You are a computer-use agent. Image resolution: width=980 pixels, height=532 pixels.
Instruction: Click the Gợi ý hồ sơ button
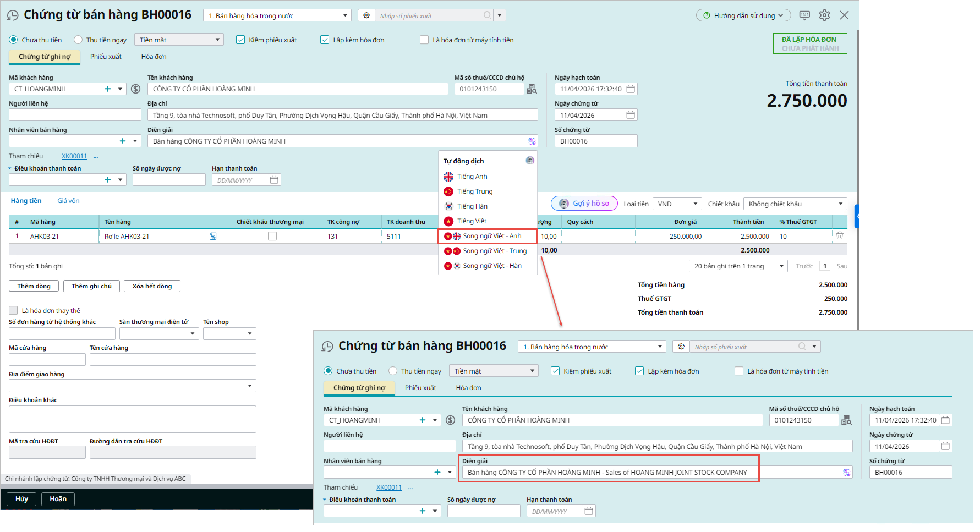coord(584,204)
